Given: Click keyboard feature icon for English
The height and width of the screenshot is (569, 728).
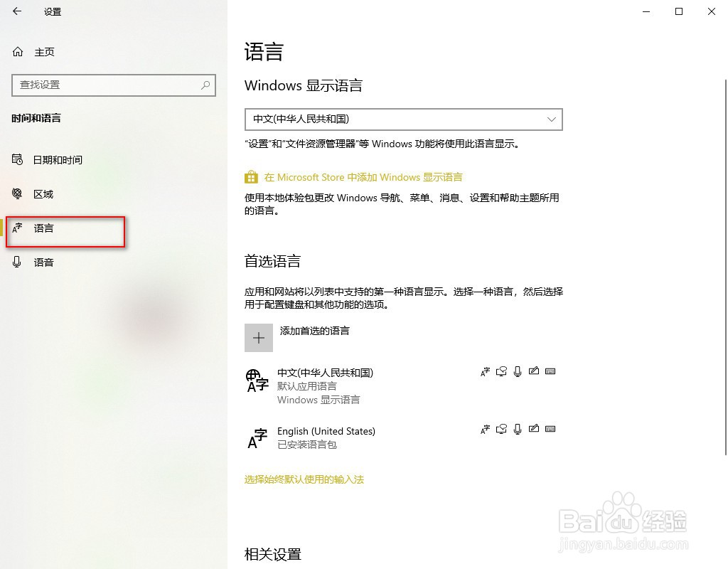Looking at the screenshot, I should tap(550, 429).
